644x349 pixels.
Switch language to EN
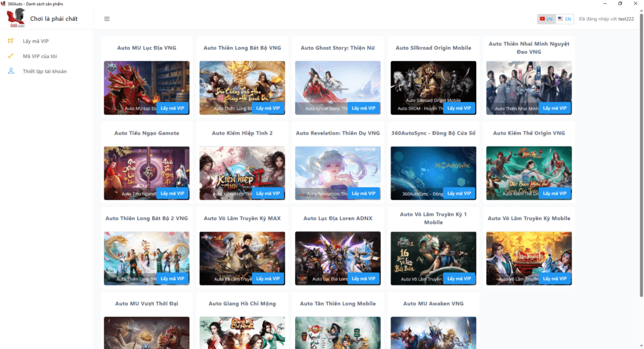point(564,19)
